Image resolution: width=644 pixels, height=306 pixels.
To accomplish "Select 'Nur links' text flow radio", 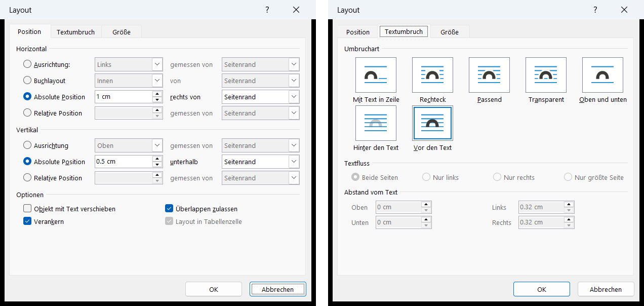I will coord(426,177).
